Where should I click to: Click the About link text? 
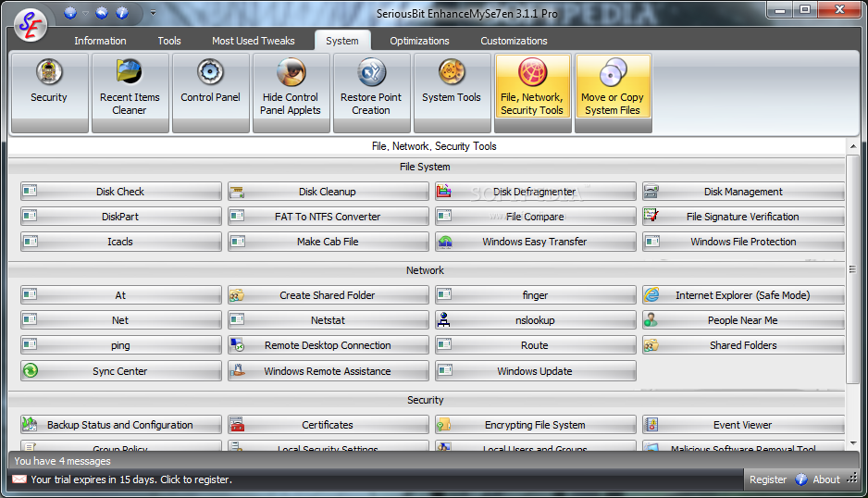pyautogui.click(x=826, y=479)
